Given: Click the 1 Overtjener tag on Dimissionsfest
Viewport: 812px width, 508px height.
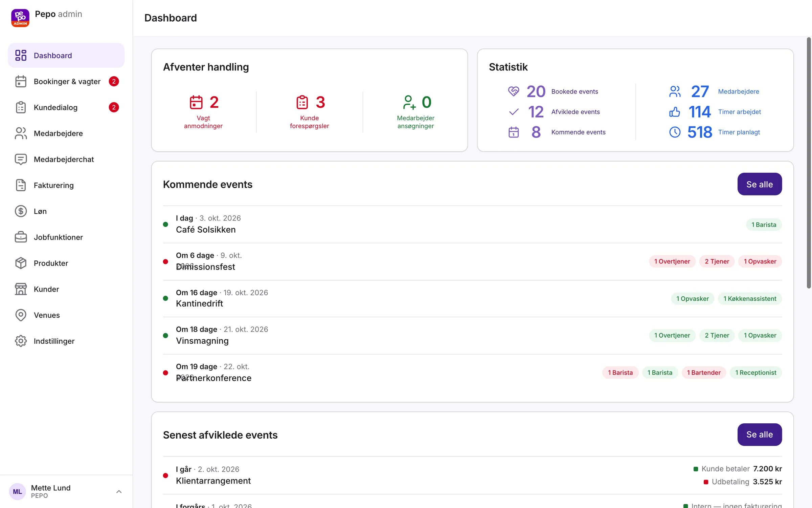Looking at the screenshot, I should (x=672, y=261).
